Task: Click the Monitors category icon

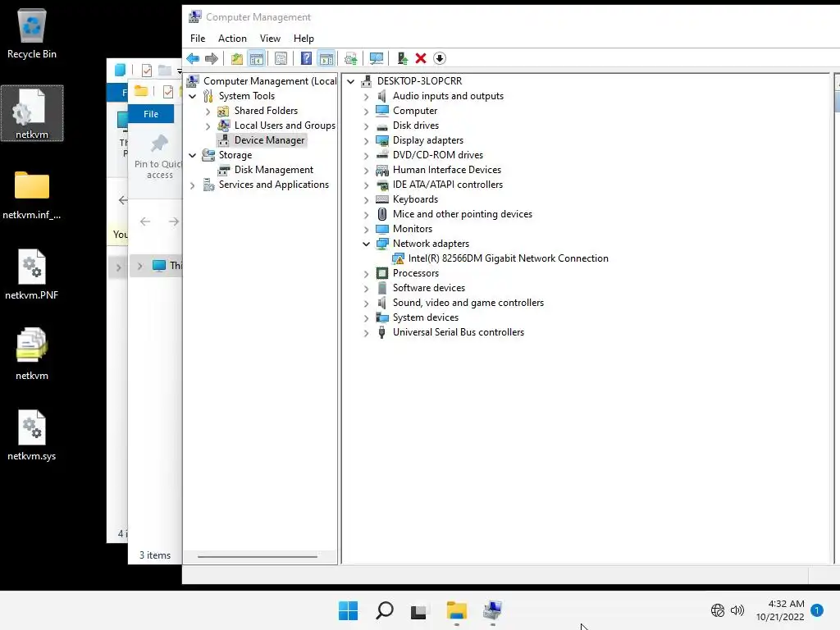Action: point(382,229)
